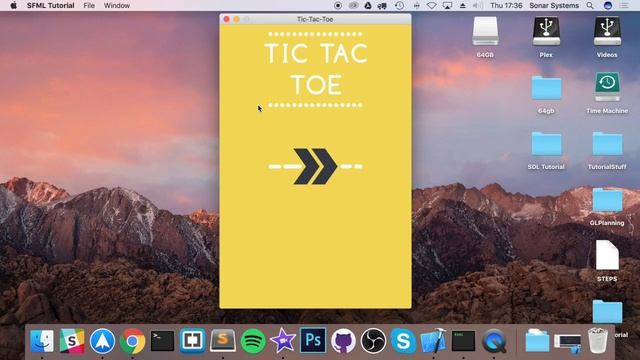Open Spotify from the dock
The width and height of the screenshot is (640, 360).
coord(253,341)
